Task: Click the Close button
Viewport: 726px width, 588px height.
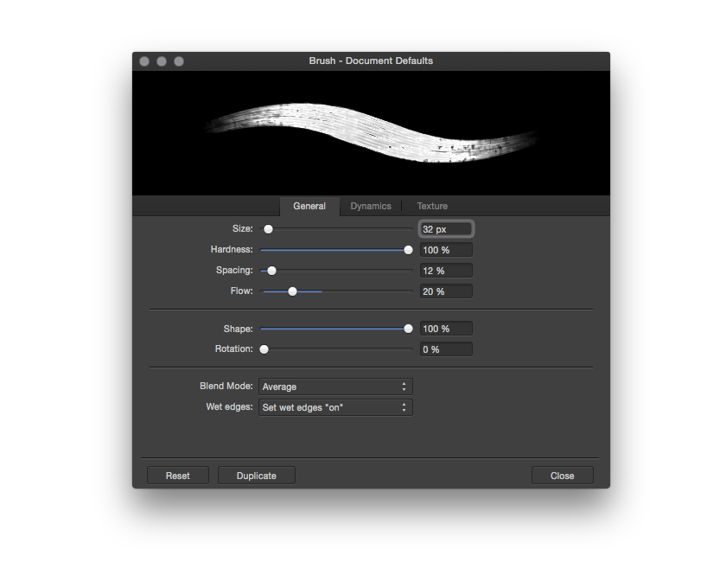Action: [562, 476]
